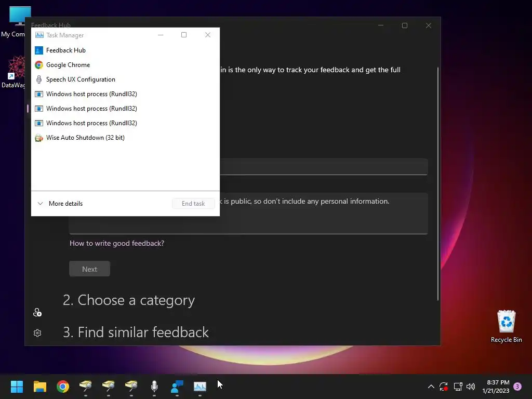Show hidden system tray icons

click(x=431, y=387)
